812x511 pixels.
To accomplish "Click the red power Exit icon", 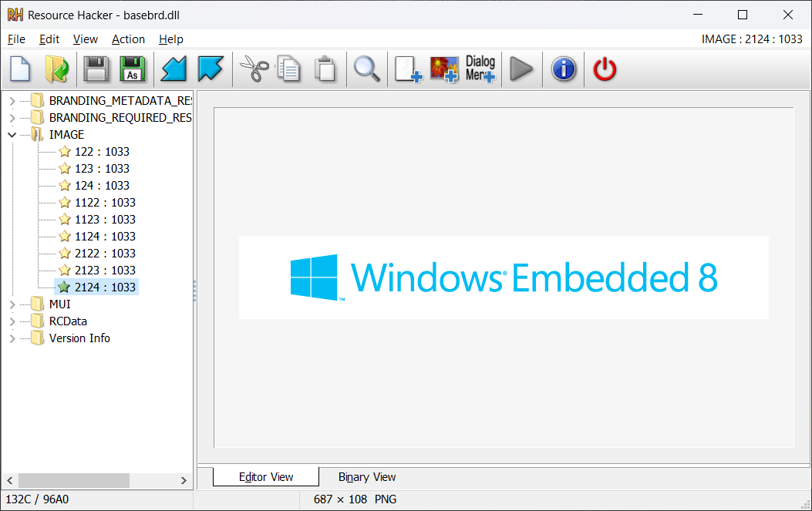I will pyautogui.click(x=605, y=69).
